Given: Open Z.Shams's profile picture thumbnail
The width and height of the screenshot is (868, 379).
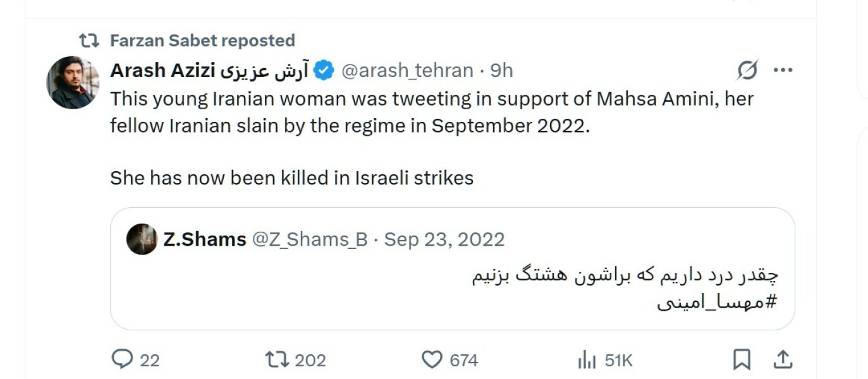Looking at the screenshot, I should tap(142, 239).
